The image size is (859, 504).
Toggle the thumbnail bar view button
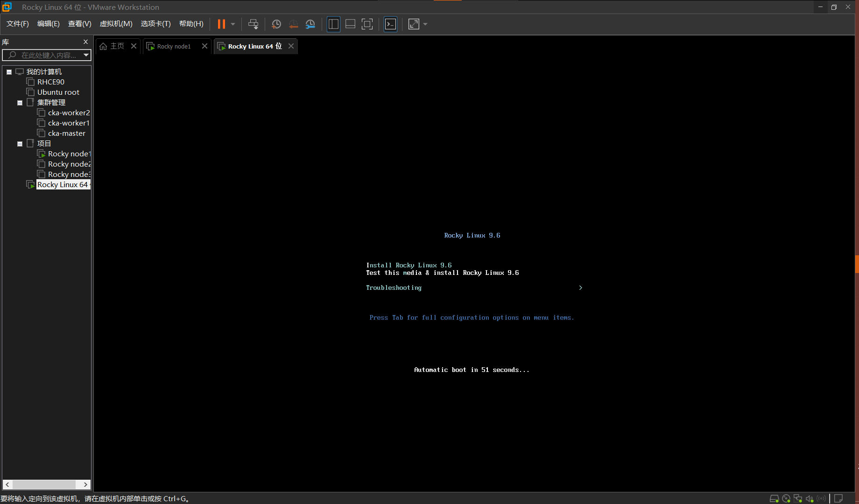pyautogui.click(x=350, y=24)
